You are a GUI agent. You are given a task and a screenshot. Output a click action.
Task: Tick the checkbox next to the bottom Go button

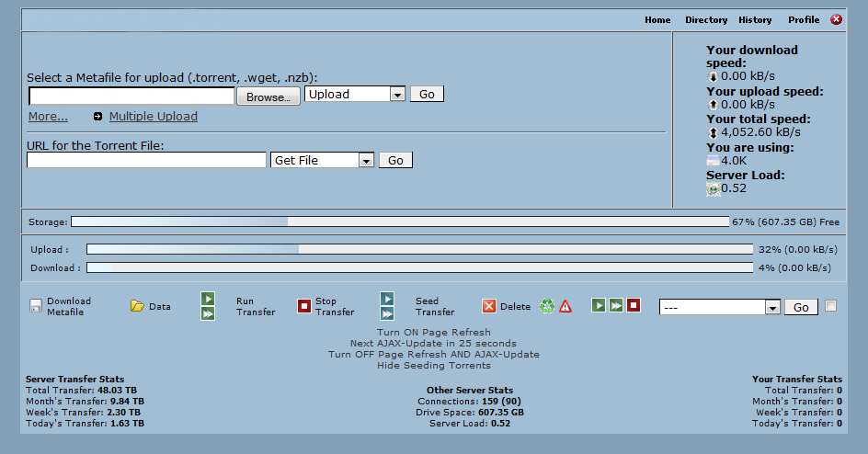pyautogui.click(x=831, y=306)
